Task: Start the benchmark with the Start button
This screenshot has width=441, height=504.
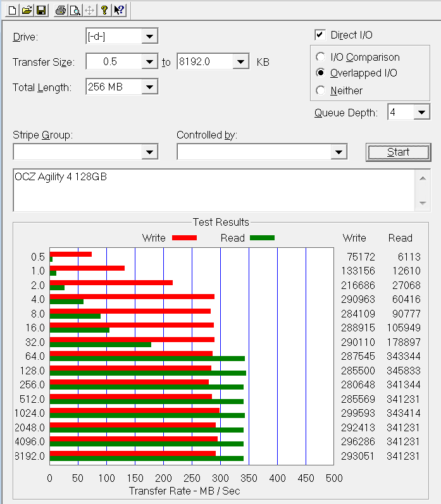Action: coord(398,152)
